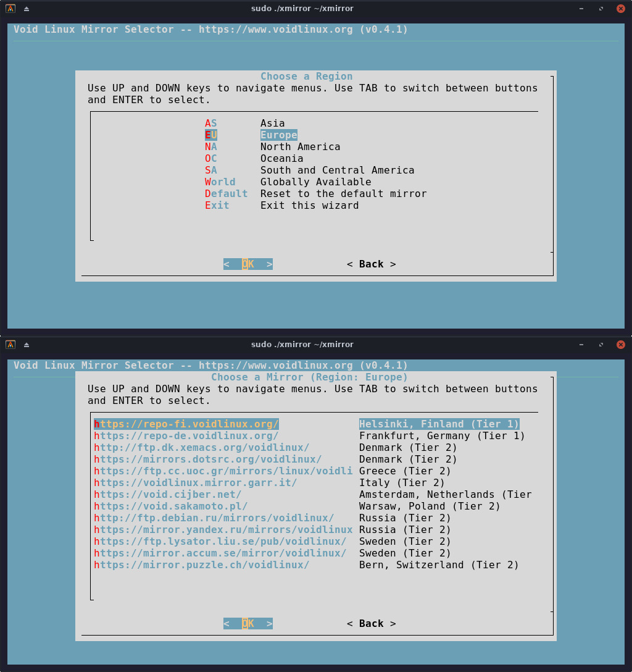Click the arrow icon in the Mirror window's title bar
The width and height of the screenshot is (632, 672).
(x=27, y=345)
